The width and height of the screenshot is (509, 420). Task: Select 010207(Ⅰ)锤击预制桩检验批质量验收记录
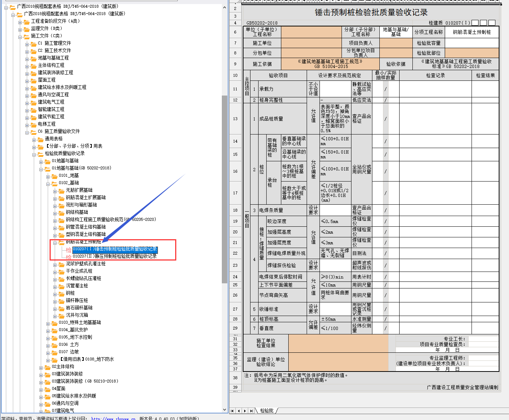coord(115,249)
